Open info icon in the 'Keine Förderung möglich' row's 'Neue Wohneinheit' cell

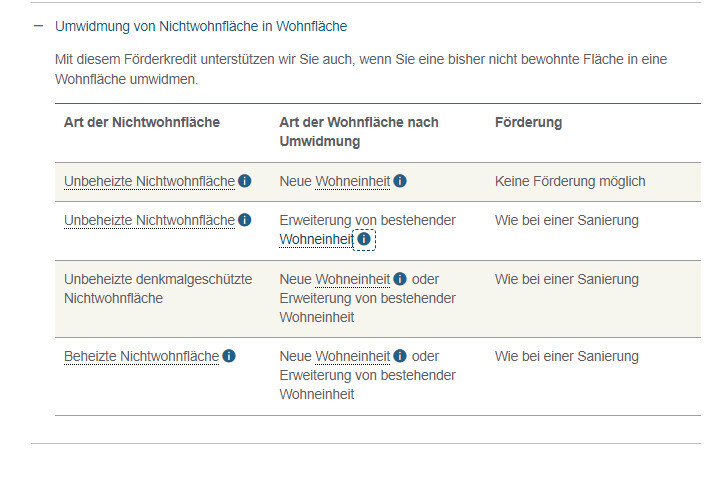coord(400,181)
